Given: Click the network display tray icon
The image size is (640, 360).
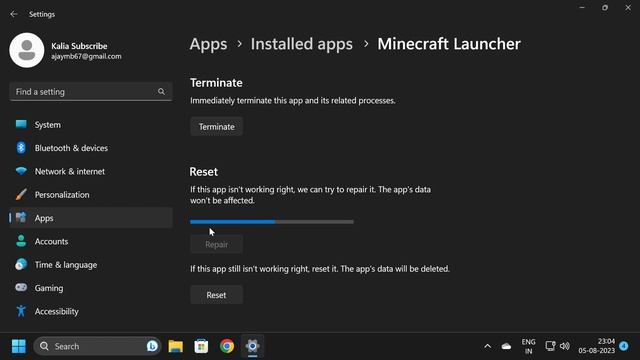Looking at the screenshot, I should [x=550, y=346].
